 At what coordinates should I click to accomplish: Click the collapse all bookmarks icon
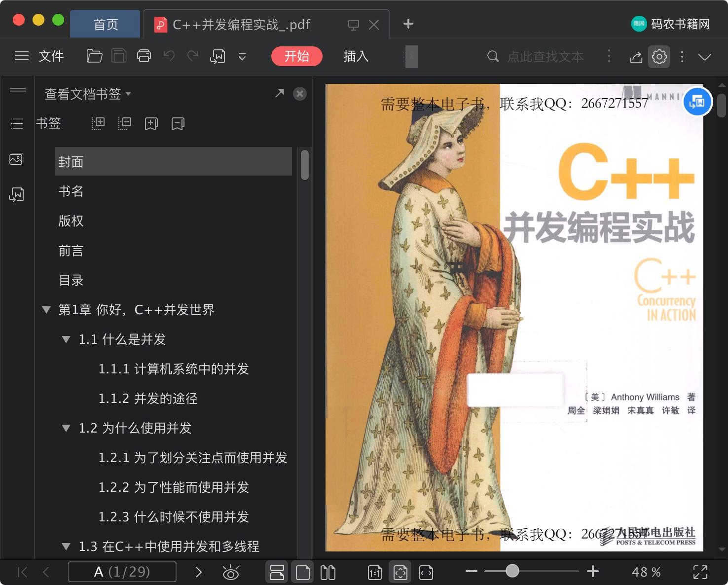pyautogui.click(x=124, y=123)
